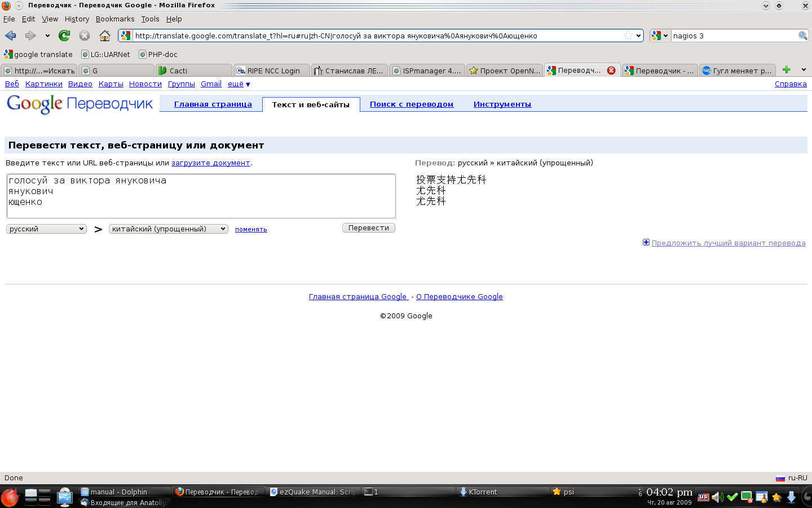The width and height of the screenshot is (812, 508).
Task: Click the загрузите документ link
Action: pyautogui.click(x=211, y=163)
